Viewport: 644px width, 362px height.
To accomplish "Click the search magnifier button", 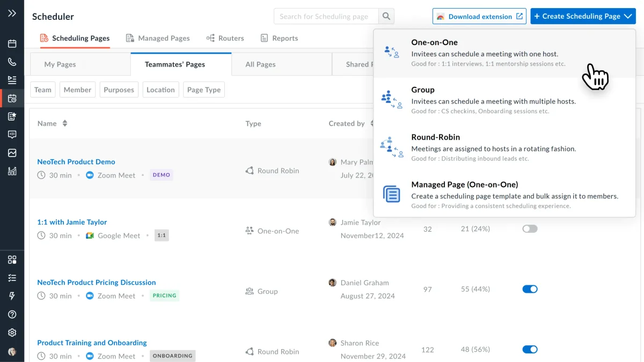I will pos(386,16).
